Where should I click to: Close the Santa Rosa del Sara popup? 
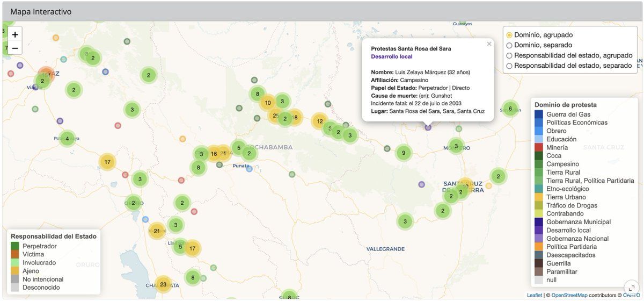click(489, 45)
